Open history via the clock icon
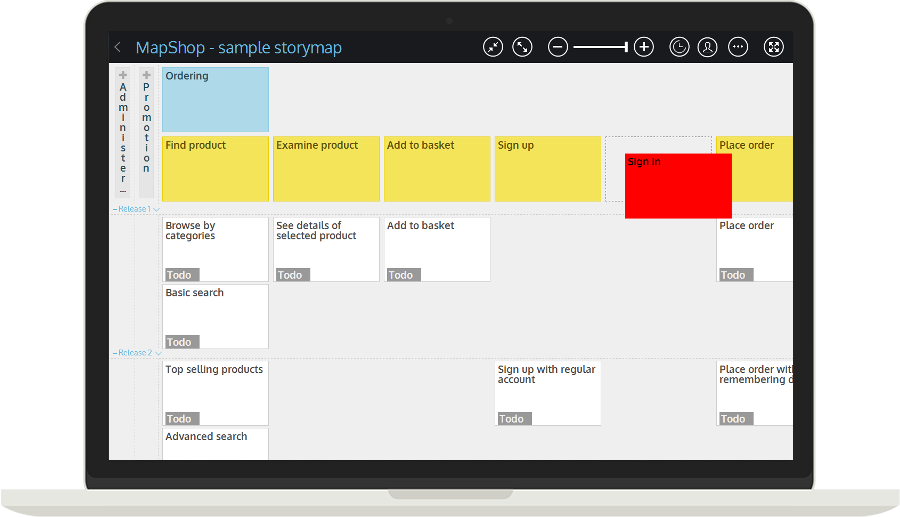 point(679,47)
